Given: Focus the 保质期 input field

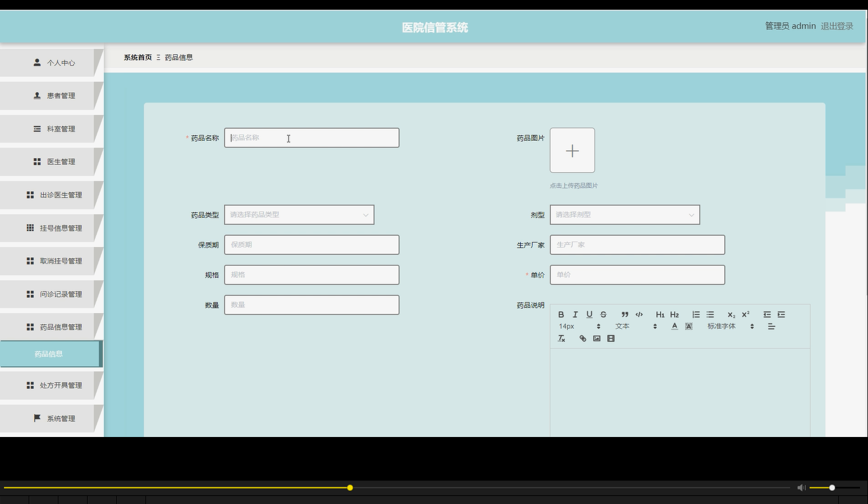Looking at the screenshot, I should click(311, 245).
